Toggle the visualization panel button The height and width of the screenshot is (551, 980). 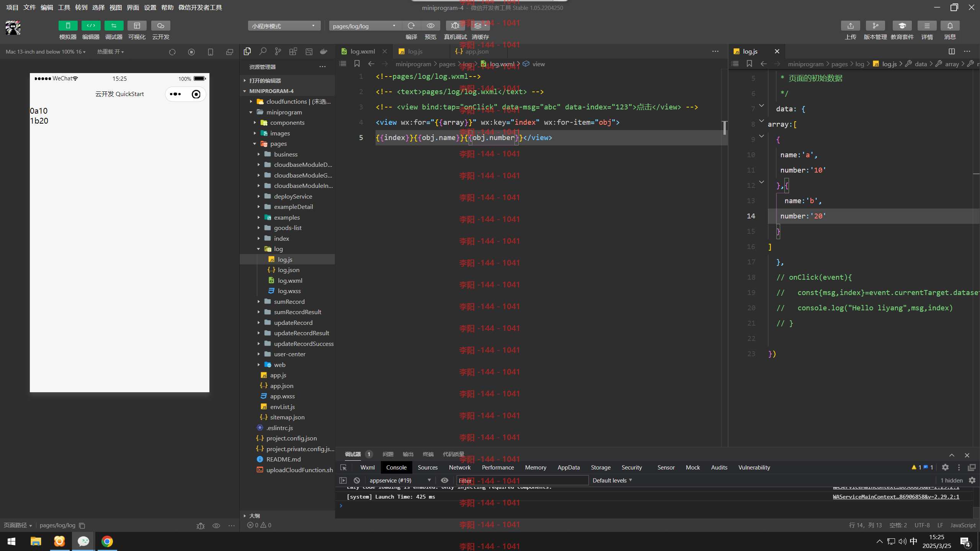click(x=137, y=26)
